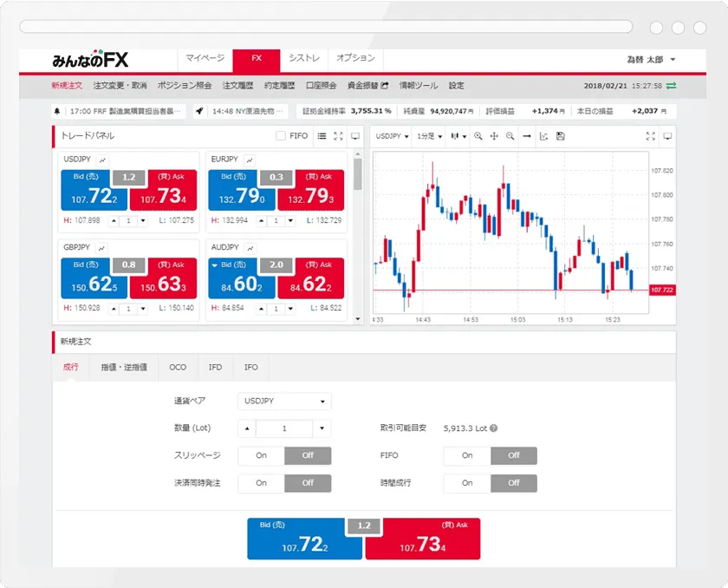The width and height of the screenshot is (728, 588).
Task: Maximize the chart panel with fullscreen icon
Action: point(651,136)
